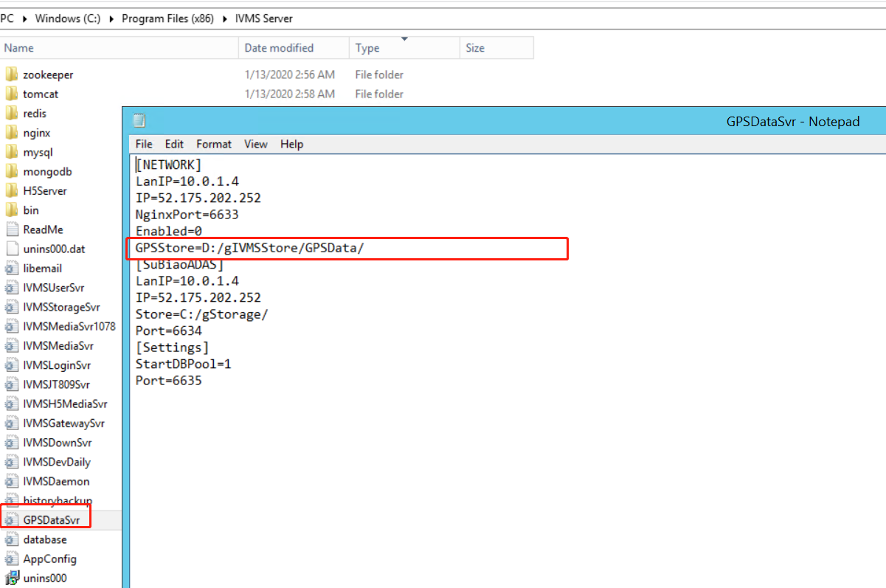
Task: Select the database file icon
Action: point(11,539)
